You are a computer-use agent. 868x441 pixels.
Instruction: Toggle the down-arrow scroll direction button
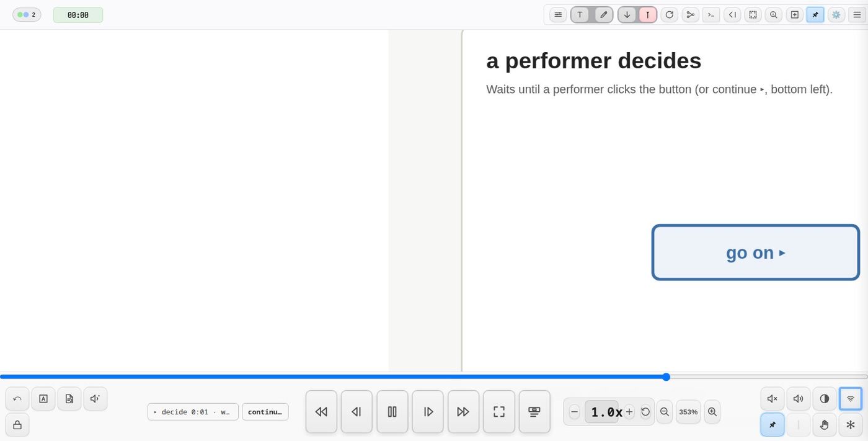627,14
